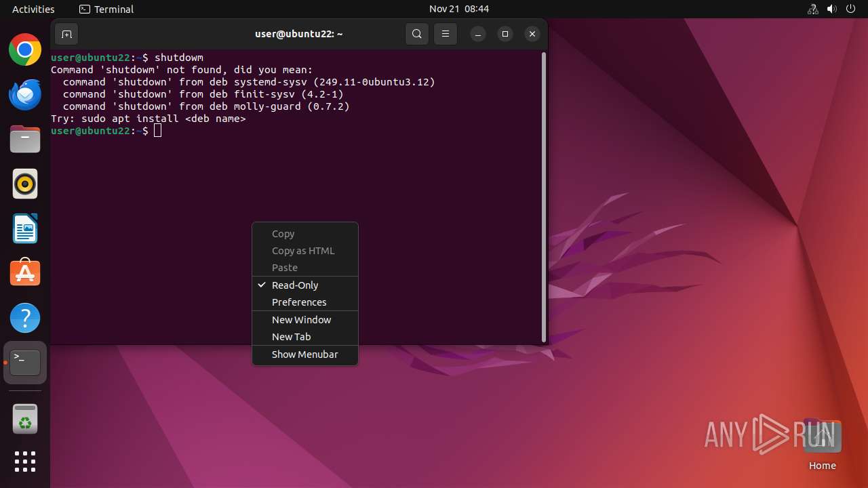Close the terminal window
The height and width of the screenshot is (488, 868).
point(532,34)
